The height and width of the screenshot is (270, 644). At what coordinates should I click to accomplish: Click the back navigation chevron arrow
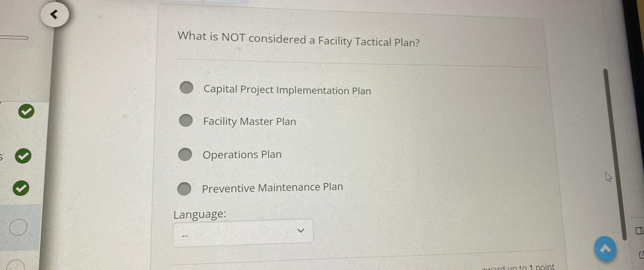coord(54,14)
